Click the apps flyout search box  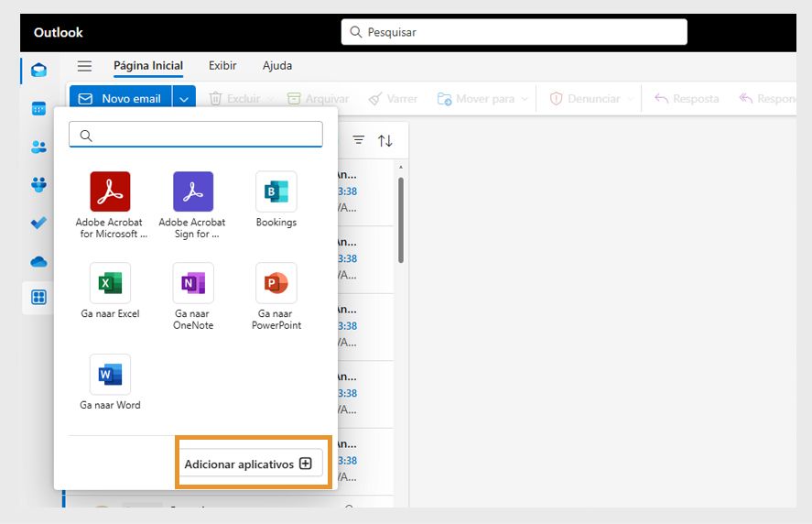coord(196,135)
